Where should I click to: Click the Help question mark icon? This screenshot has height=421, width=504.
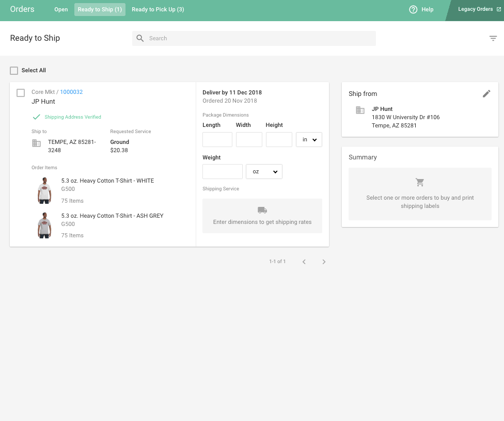coord(413,9)
